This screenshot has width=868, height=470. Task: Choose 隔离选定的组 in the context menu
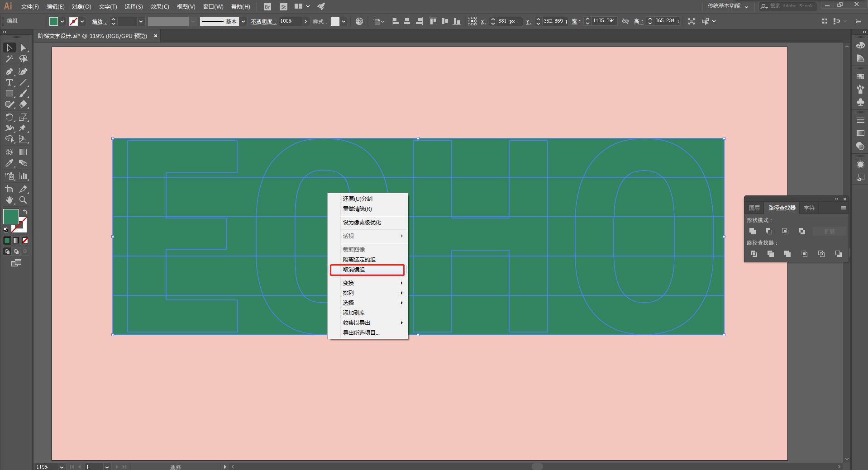point(367,260)
